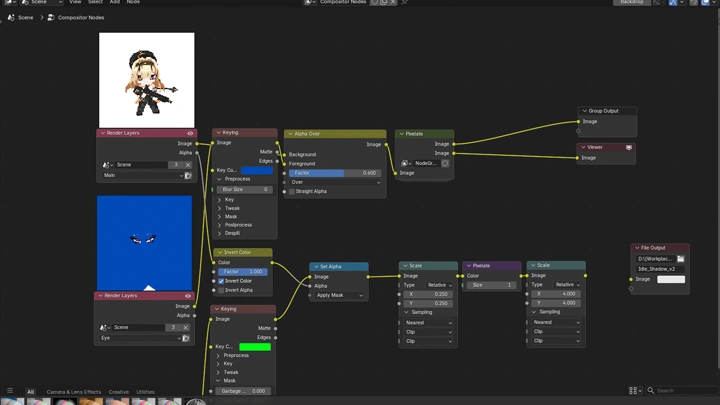Adjust the Alpha Over Factor slider at 0.600

(335, 173)
